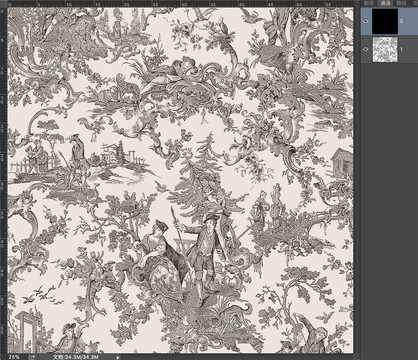
Task: Click the lion figure on the canvas
Action: [x=127, y=87]
